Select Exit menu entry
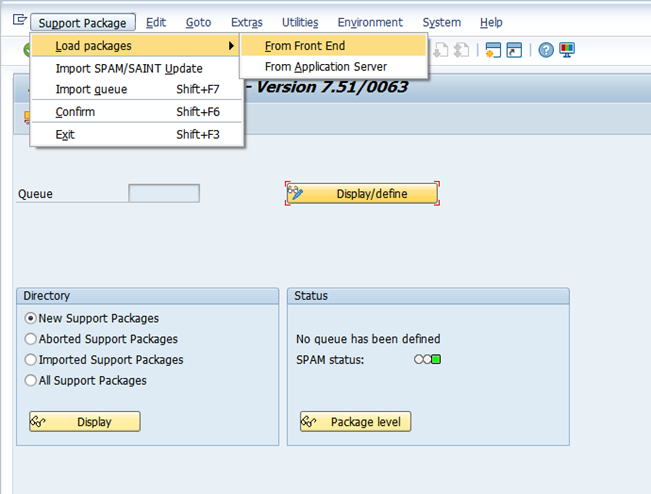This screenshot has width=651, height=494. (x=137, y=135)
